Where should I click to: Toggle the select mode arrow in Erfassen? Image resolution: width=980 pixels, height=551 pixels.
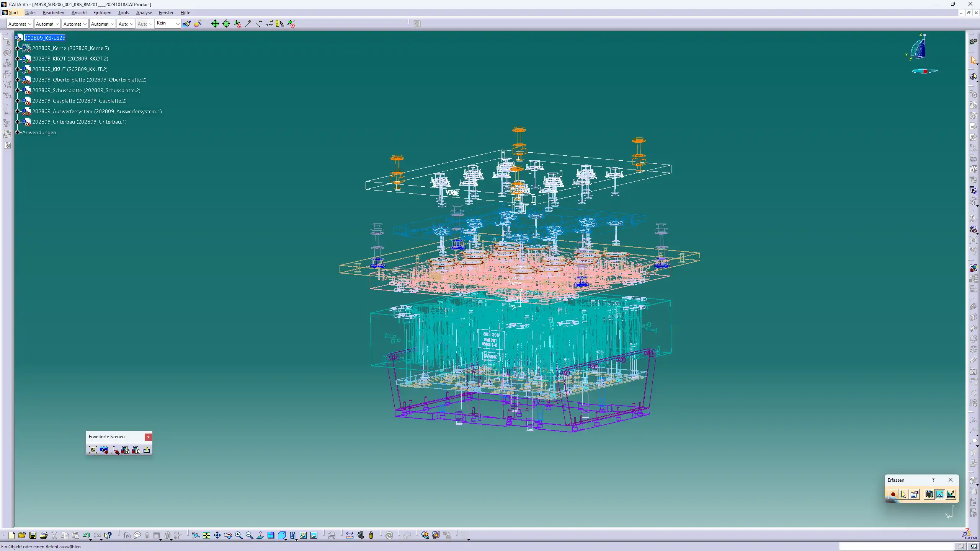[x=903, y=494]
